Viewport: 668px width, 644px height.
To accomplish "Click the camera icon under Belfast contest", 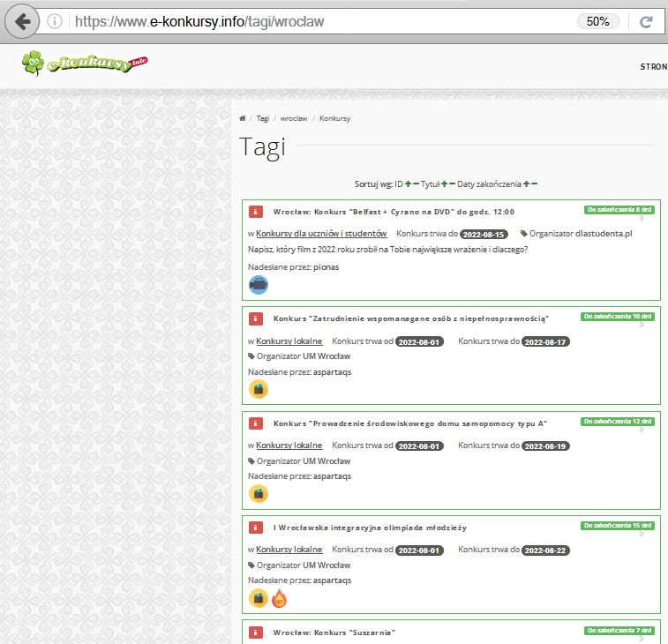I will point(258,284).
